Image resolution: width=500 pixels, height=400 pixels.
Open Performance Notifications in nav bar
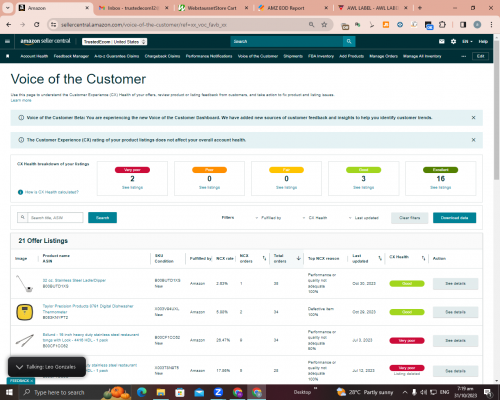(x=209, y=56)
